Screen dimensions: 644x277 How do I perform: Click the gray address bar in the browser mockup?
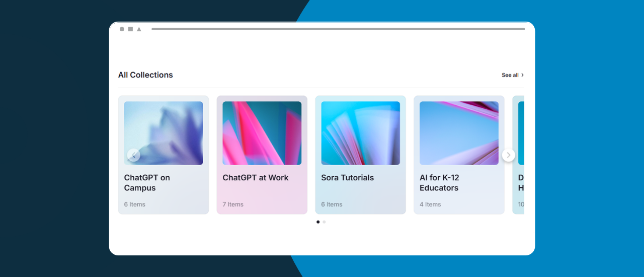[x=338, y=29]
